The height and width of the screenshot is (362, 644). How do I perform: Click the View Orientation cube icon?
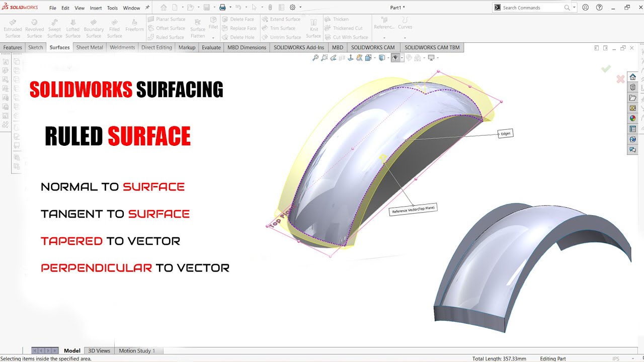click(368, 58)
